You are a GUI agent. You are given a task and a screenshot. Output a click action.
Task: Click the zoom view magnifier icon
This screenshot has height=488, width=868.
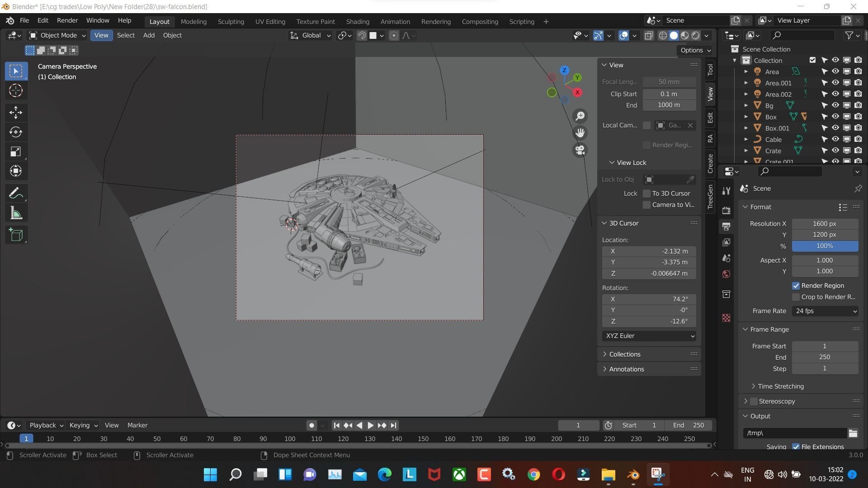pyautogui.click(x=580, y=116)
